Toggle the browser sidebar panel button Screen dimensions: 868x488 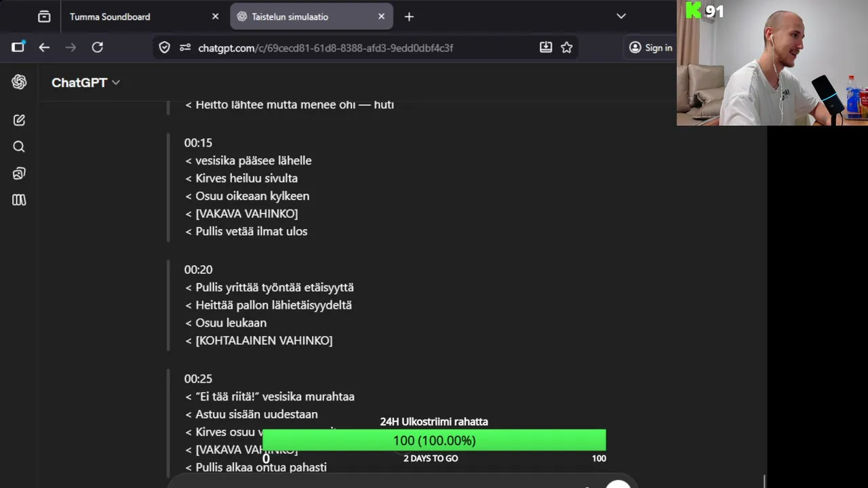point(18,47)
